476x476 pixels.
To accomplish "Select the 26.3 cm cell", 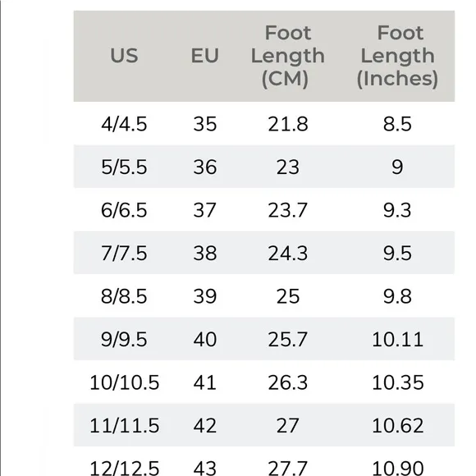I will click(287, 382).
